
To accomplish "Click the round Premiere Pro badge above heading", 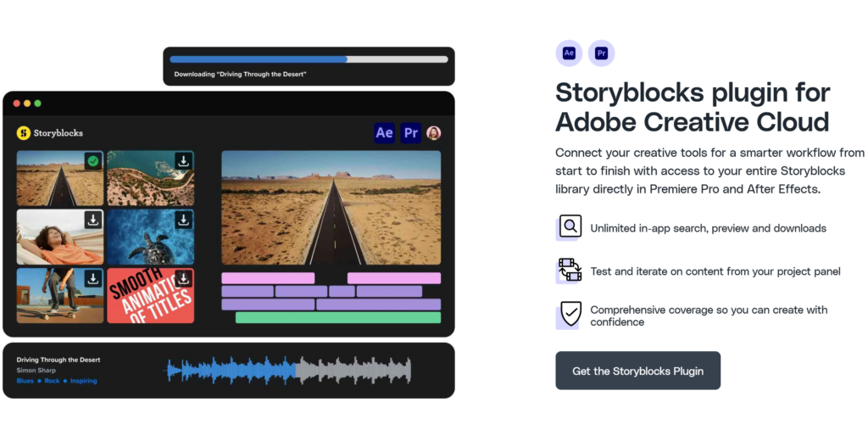I will [601, 53].
